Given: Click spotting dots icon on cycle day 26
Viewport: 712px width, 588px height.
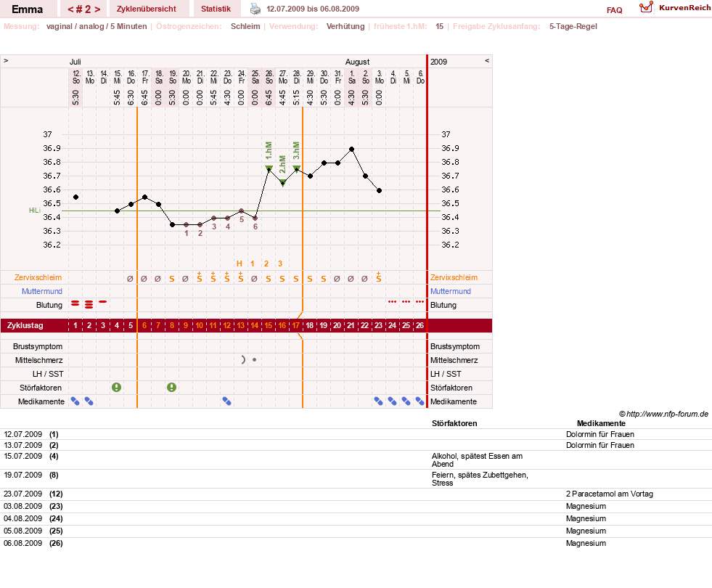Looking at the screenshot, I should tap(420, 301).
